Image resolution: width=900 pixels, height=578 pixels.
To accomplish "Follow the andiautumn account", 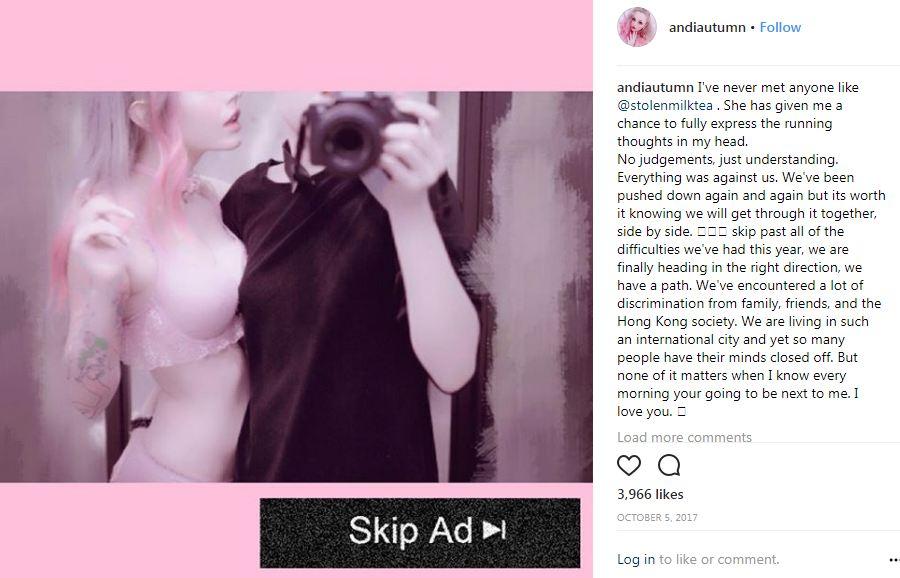I will [780, 27].
